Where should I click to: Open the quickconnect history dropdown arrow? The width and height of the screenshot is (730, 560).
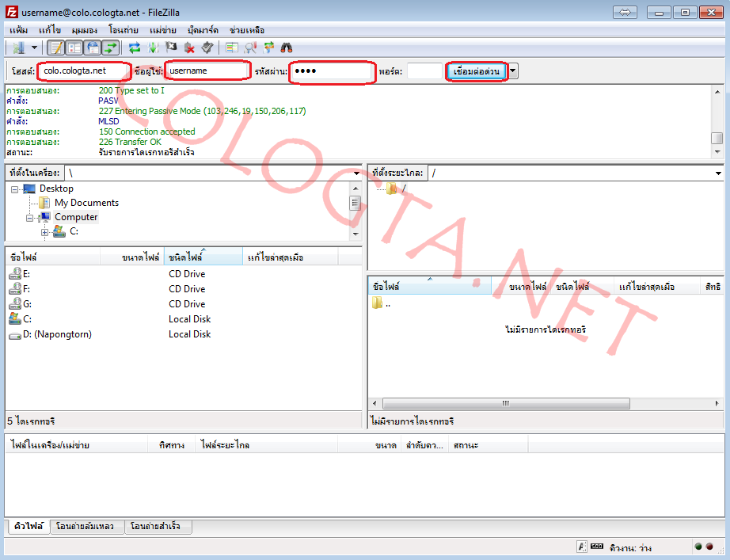(x=513, y=71)
